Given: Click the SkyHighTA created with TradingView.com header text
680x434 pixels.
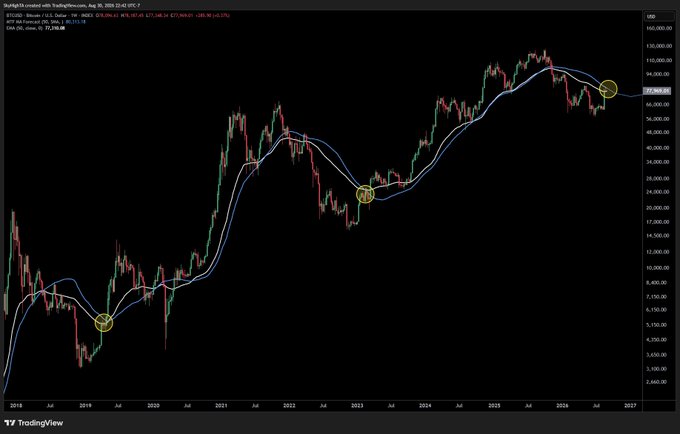Looking at the screenshot, I should click(72, 6).
